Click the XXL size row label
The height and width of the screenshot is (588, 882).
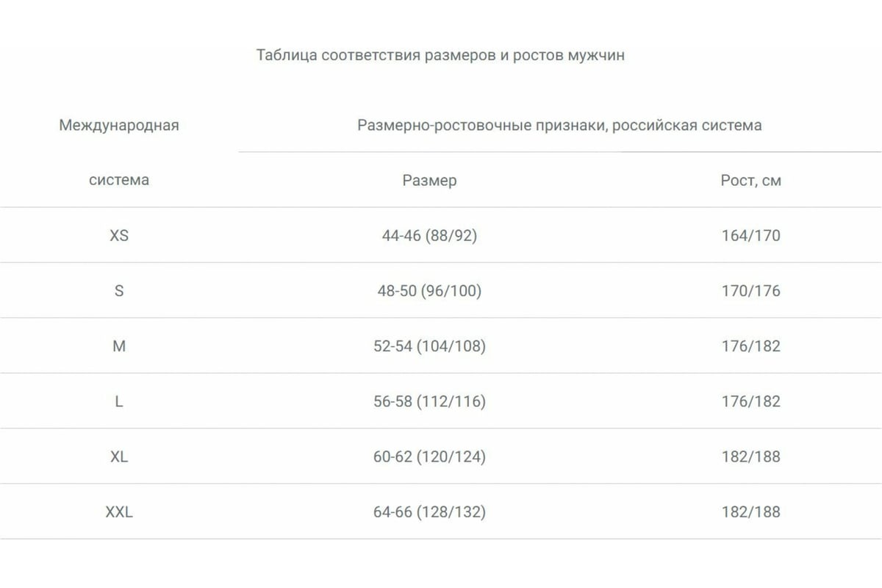pyautogui.click(x=119, y=512)
